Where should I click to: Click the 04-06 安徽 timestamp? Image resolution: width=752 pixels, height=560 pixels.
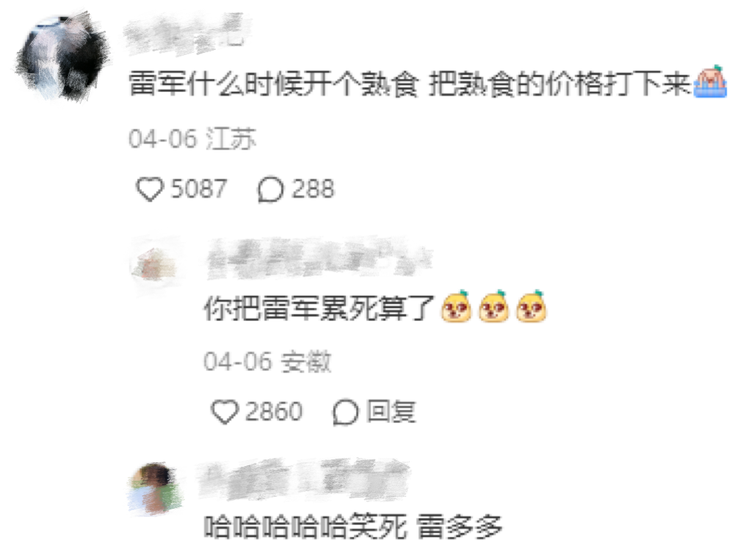[x=267, y=362]
